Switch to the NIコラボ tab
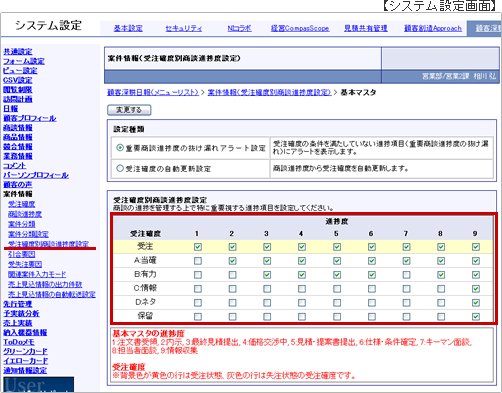502x393 pixels. (x=239, y=28)
